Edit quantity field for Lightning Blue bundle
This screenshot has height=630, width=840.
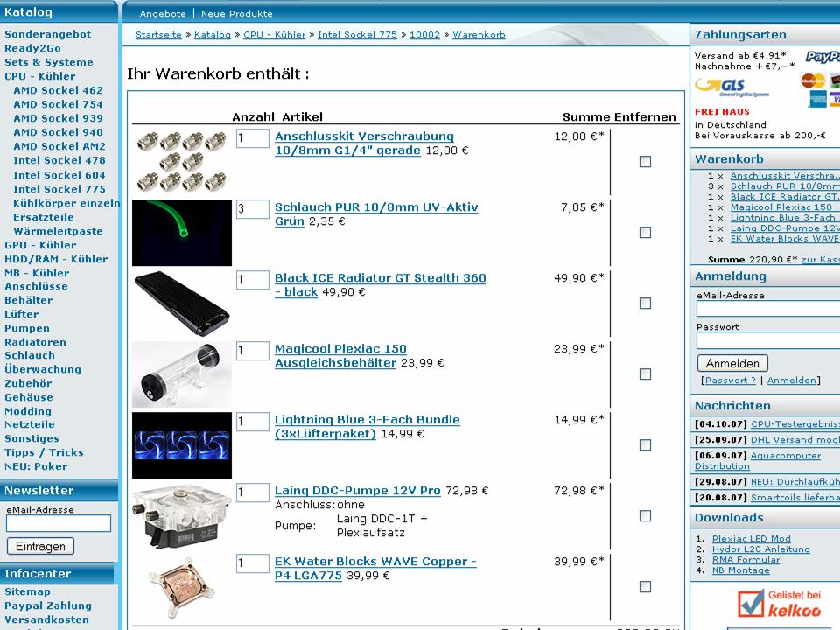pos(252,421)
